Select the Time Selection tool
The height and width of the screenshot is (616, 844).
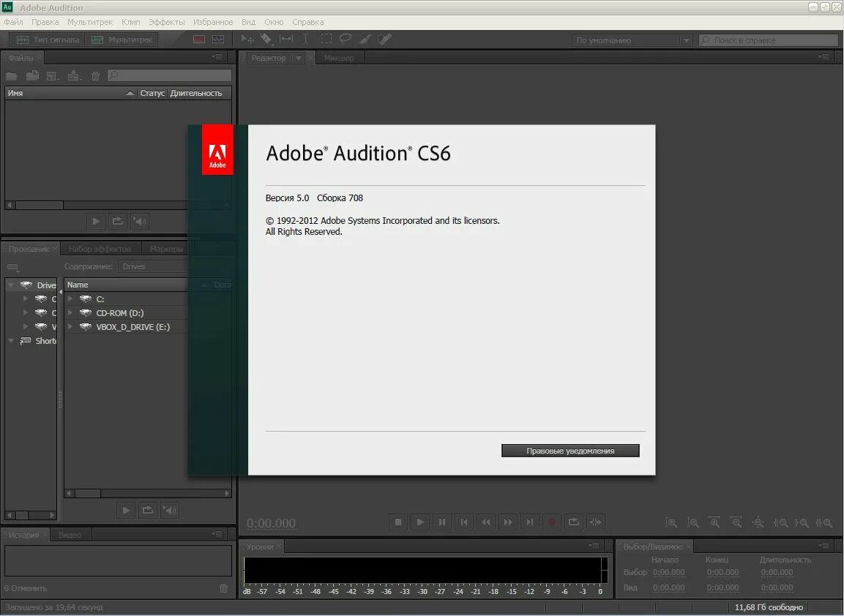click(x=306, y=40)
